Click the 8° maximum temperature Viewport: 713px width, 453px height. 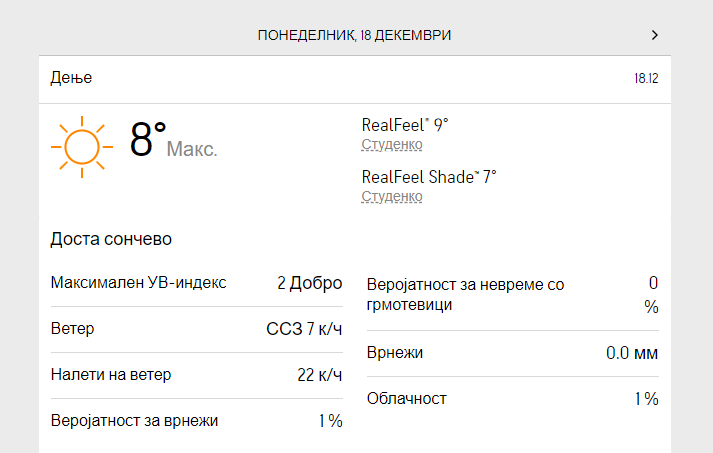[x=148, y=141]
